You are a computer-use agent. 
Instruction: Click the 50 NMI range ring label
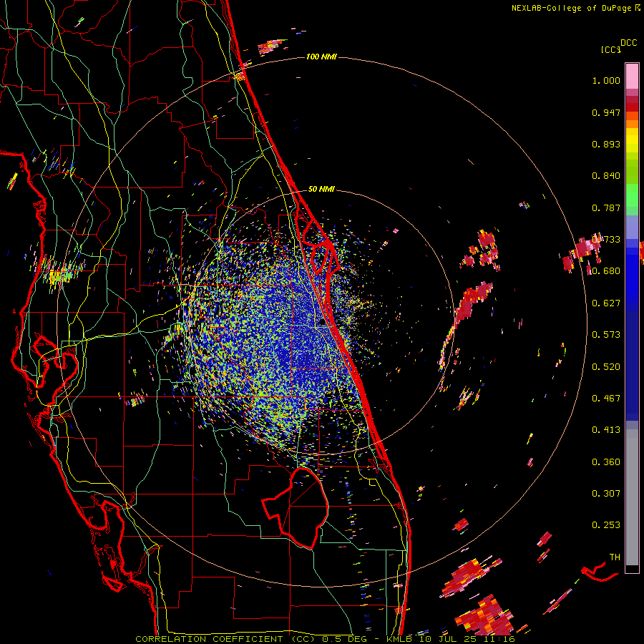[321, 190]
